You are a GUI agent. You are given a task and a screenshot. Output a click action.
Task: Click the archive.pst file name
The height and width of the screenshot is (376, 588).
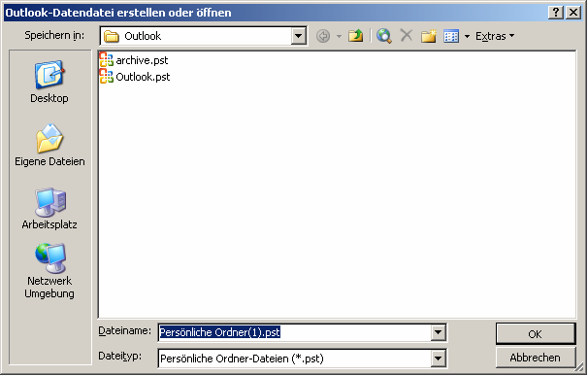[x=142, y=60]
